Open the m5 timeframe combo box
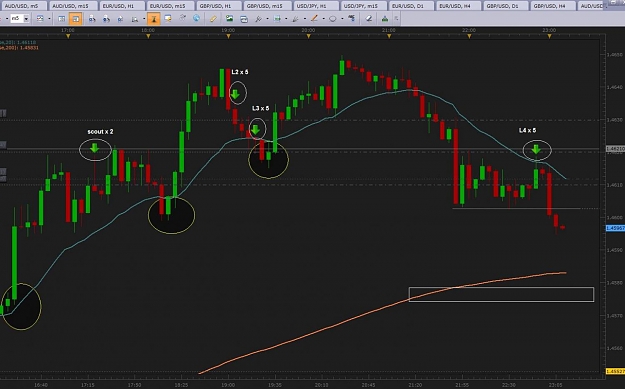Screen dimensions: 625x389 (20, 19)
